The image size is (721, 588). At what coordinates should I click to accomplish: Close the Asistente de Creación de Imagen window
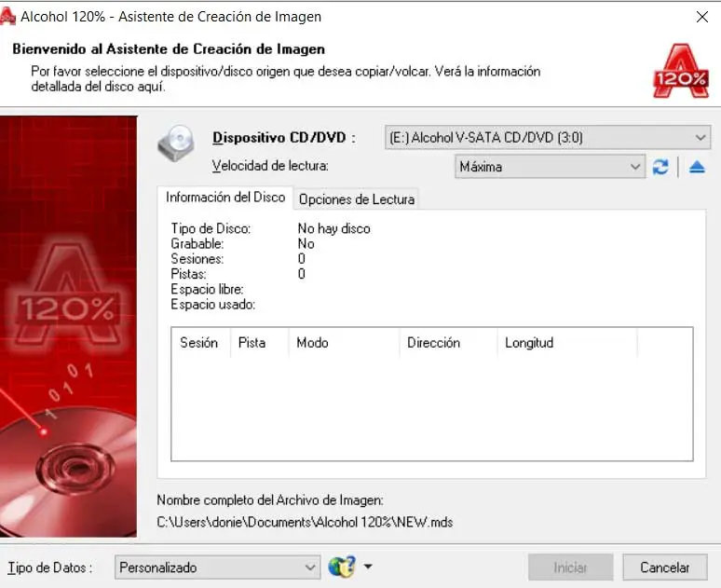pyautogui.click(x=702, y=17)
